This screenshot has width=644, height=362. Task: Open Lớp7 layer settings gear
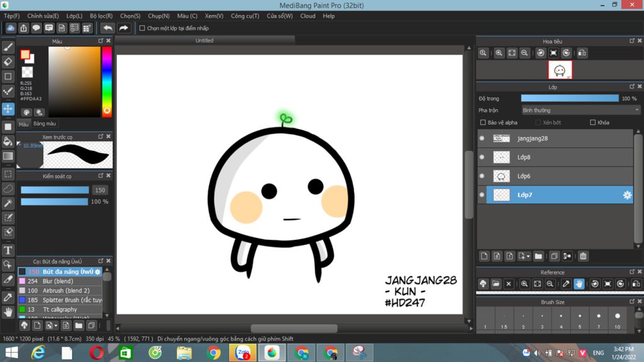pyautogui.click(x=627, y=195)
